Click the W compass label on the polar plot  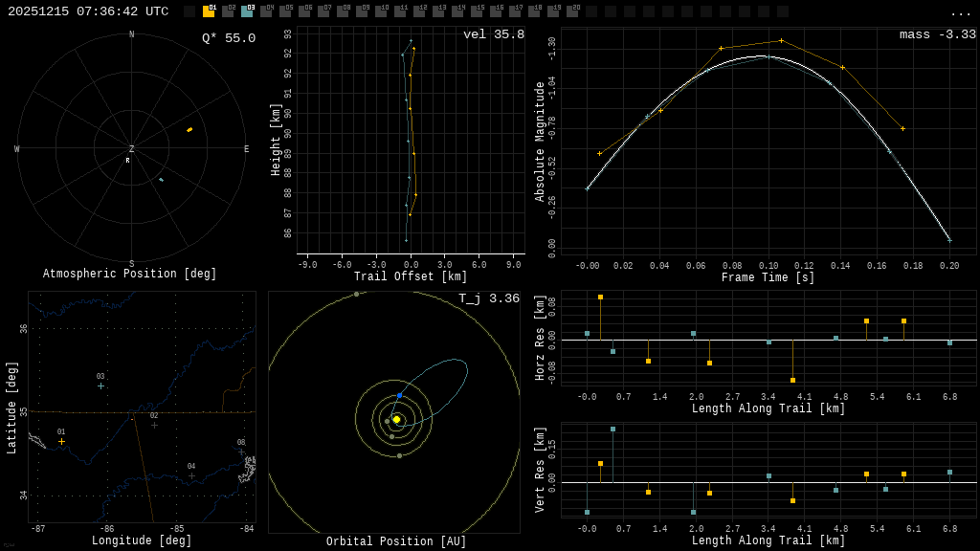click(x=17, y=148)
